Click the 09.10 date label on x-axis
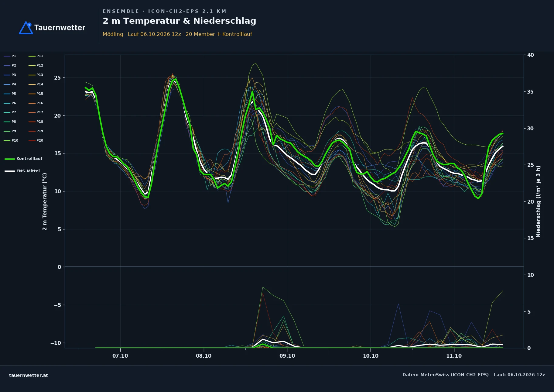 point(287,356)
